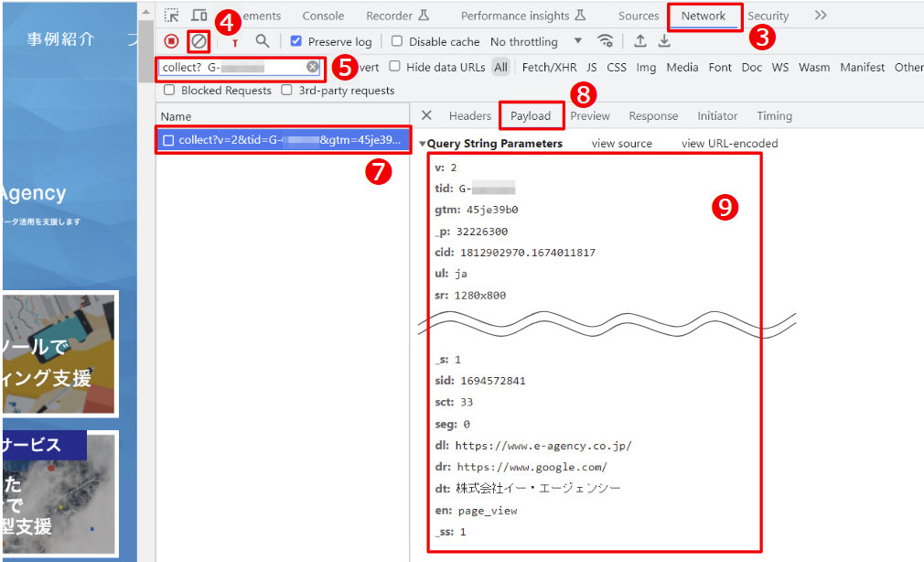This screenshot has width=924, height=562.
Task: Filter requests by Manifest
Action: pos(862,67)
